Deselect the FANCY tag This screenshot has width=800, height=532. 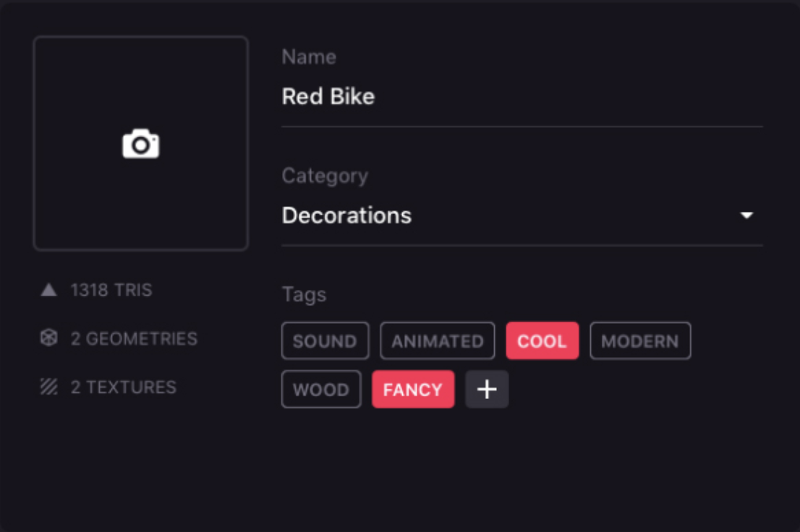[x=413, y=389]
